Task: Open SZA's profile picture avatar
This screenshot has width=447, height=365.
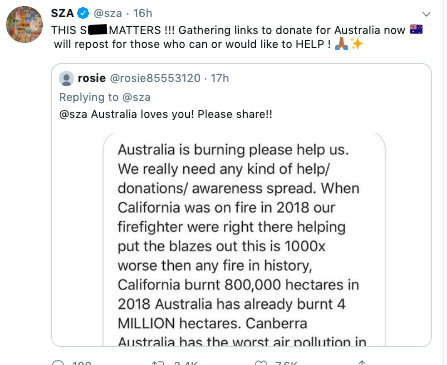Action: click(24, 24)
